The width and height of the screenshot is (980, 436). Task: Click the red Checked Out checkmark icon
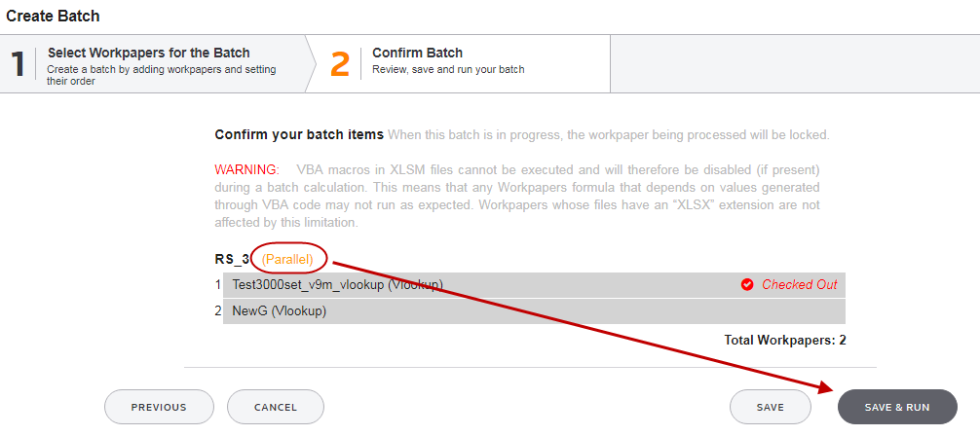(x=747, y=285)
